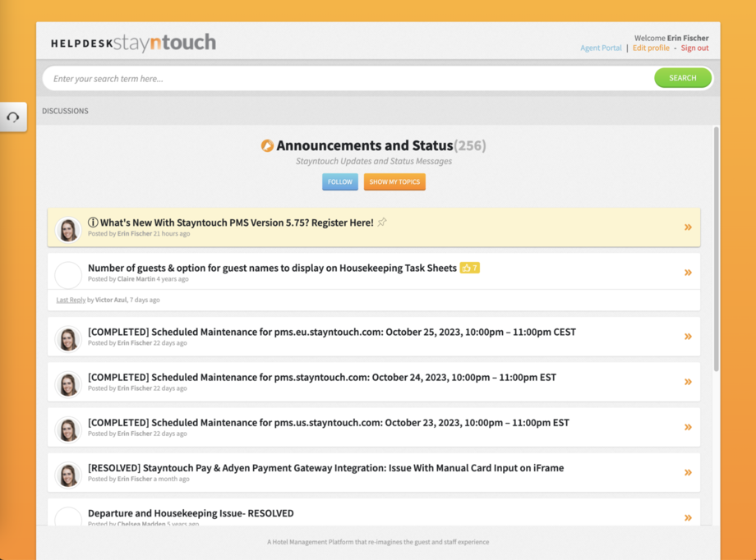Click the blue FOLLOW button
This screenshot has height=560, width=756.
click(340, 181)
